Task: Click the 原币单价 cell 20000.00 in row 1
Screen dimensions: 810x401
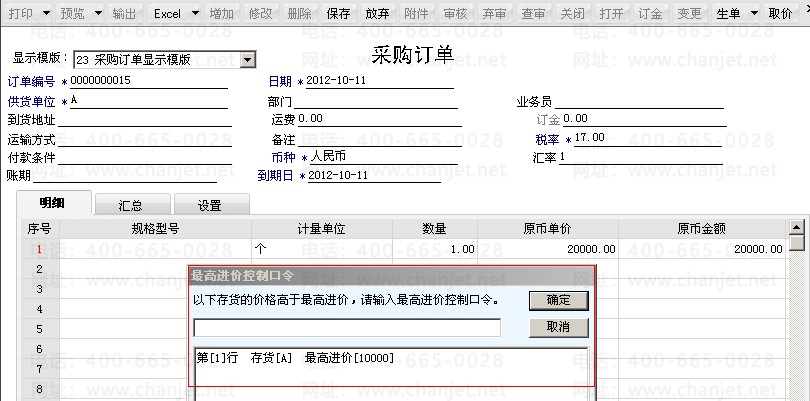Action: [x=548, y=249]
